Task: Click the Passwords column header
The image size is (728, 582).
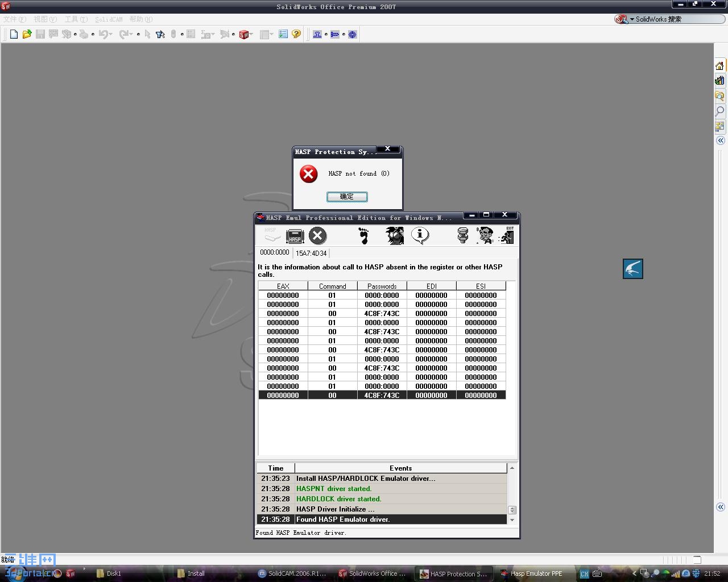Action: pyautogui.click(x=382, y=286)
